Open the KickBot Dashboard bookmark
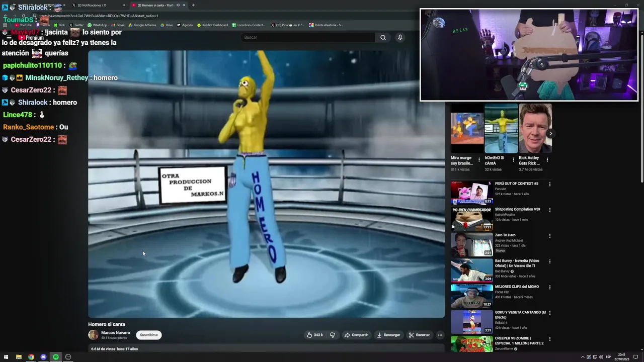 [212, 25]
